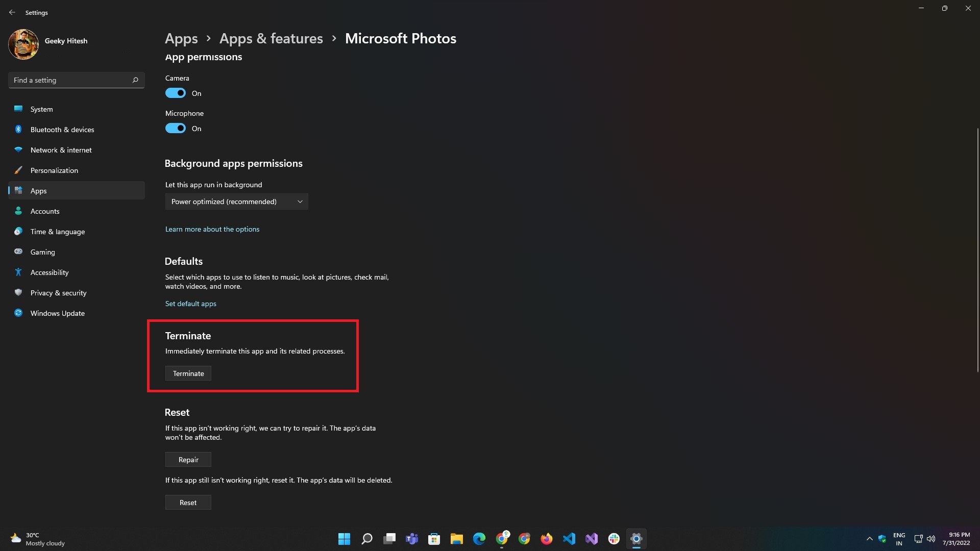
Task: Click the Find a setting search field
Action: (76, 80)
